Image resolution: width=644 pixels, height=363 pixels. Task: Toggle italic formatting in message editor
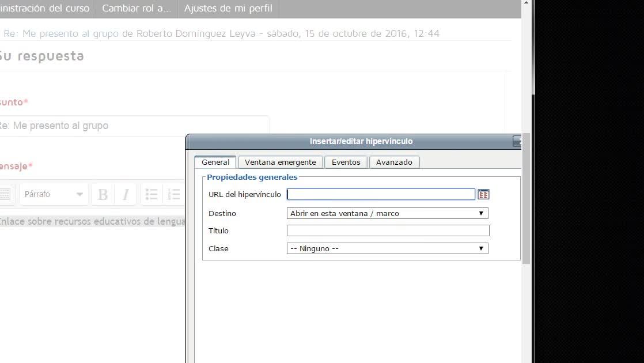[x=126, y=194]
